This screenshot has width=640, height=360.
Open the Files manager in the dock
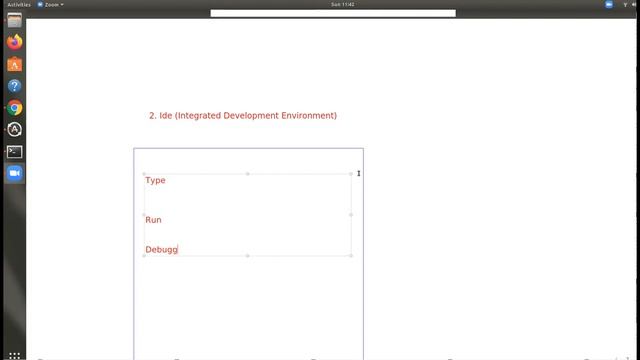coord(14,20)
